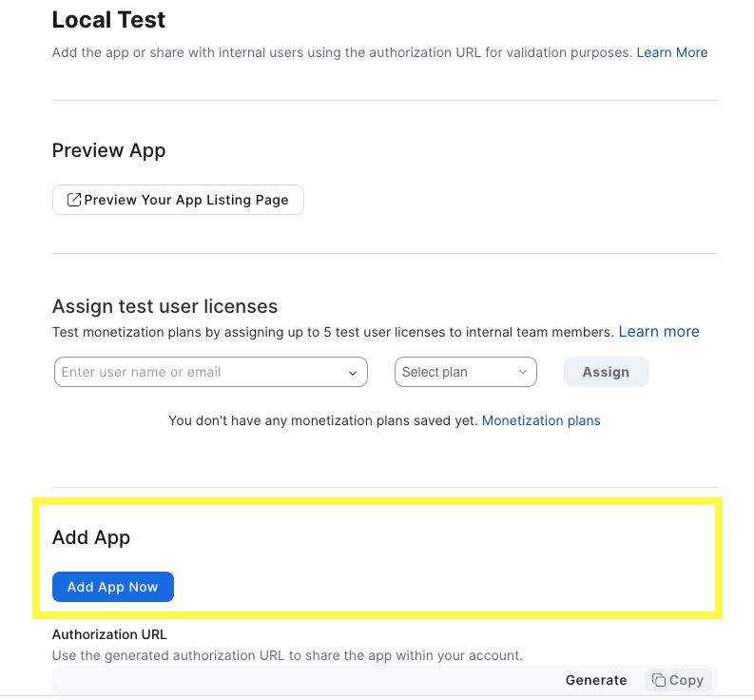
Task: Open the Learn More link under Local Test
Action: click(671, 52)
